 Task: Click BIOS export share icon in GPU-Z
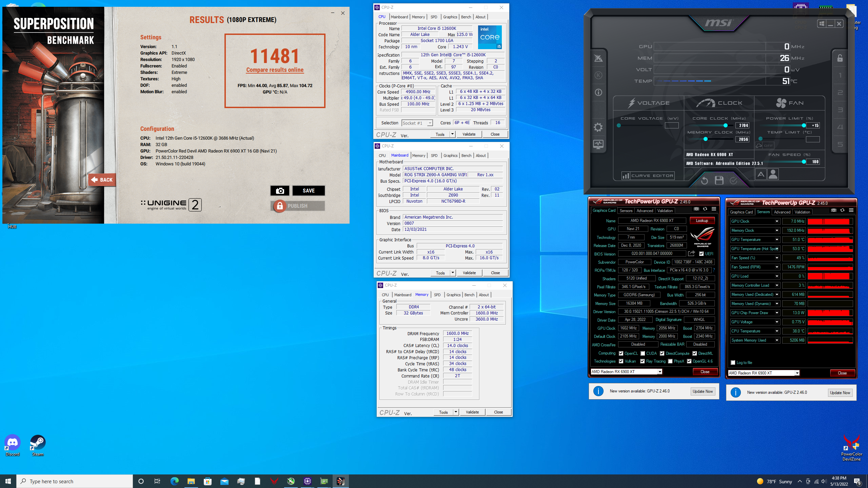coord(691,253)
